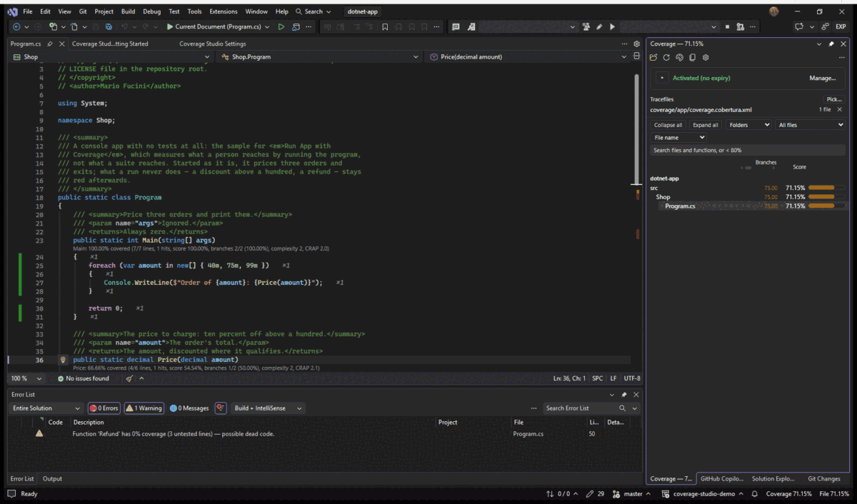Click the Pick... tracefile button
This screenshot has width=857, height=504.
(x=833, y=99)
